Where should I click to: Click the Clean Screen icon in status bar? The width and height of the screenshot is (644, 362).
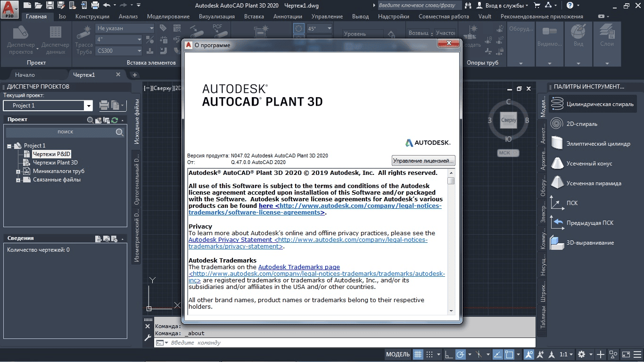[626, 354]
